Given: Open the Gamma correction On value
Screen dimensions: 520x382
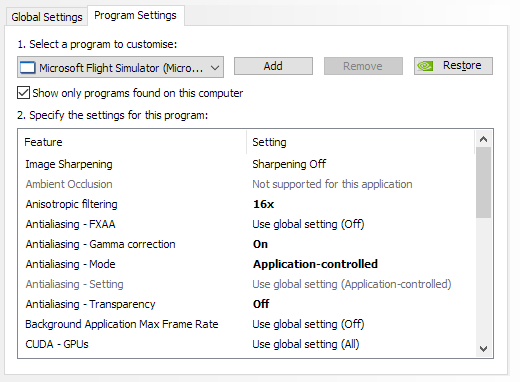Looking at the screenshot, I should [x=260, y=244].
